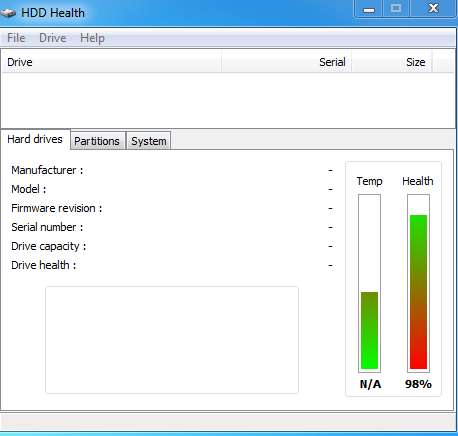Click the HDD Health drive icon in title bar
Viewport: 458px width, 436px height.
pyautogui.click(x=8, y=13)
